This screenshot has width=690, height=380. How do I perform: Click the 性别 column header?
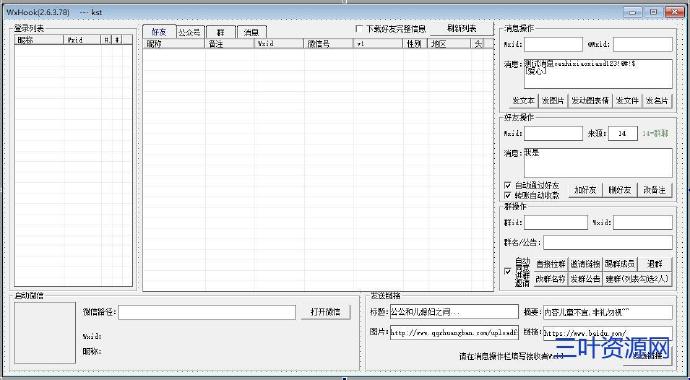pos(415,44)
